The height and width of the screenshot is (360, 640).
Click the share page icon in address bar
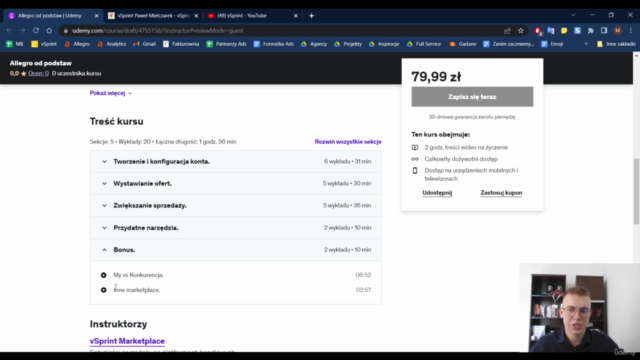[x=507, y=31]
